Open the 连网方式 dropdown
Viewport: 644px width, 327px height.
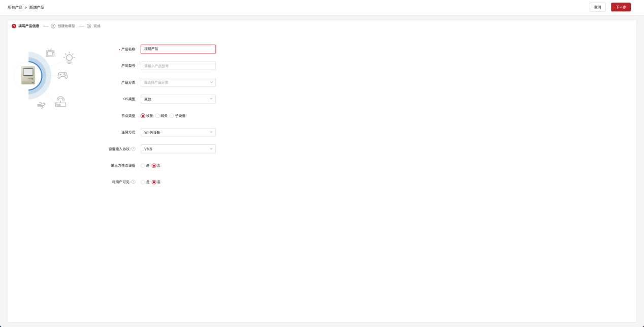[x=178, y=132]
